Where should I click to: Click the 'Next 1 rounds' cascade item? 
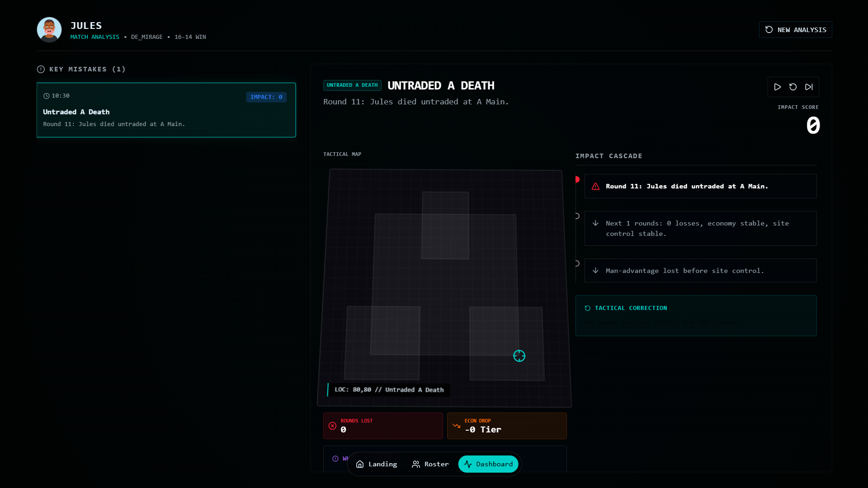pyautogui.click(x=700, y=228)
